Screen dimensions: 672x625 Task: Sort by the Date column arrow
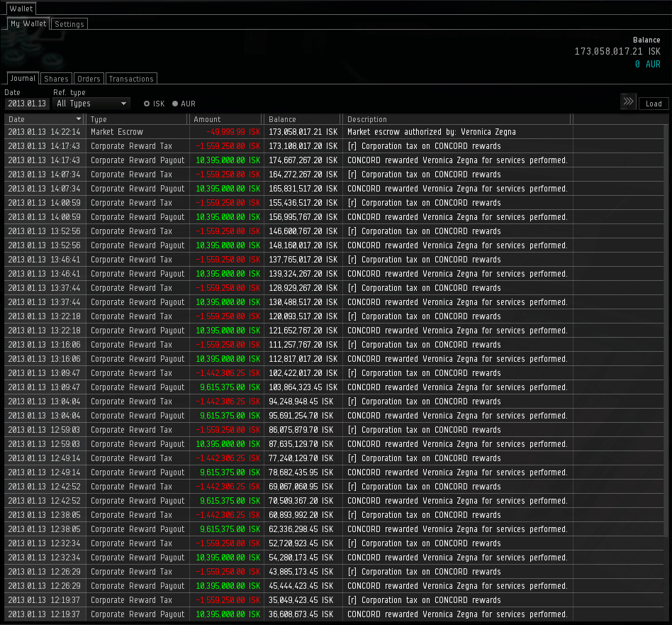point(79,118)
